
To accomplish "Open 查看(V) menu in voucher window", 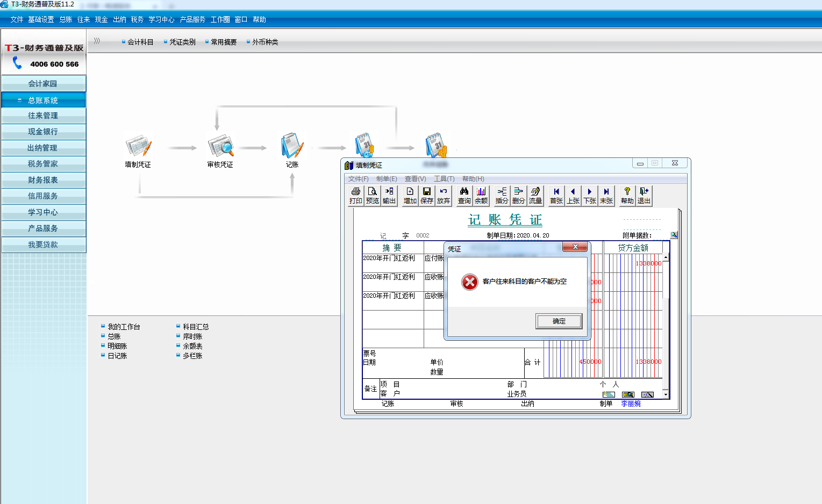I will [415, 179].
